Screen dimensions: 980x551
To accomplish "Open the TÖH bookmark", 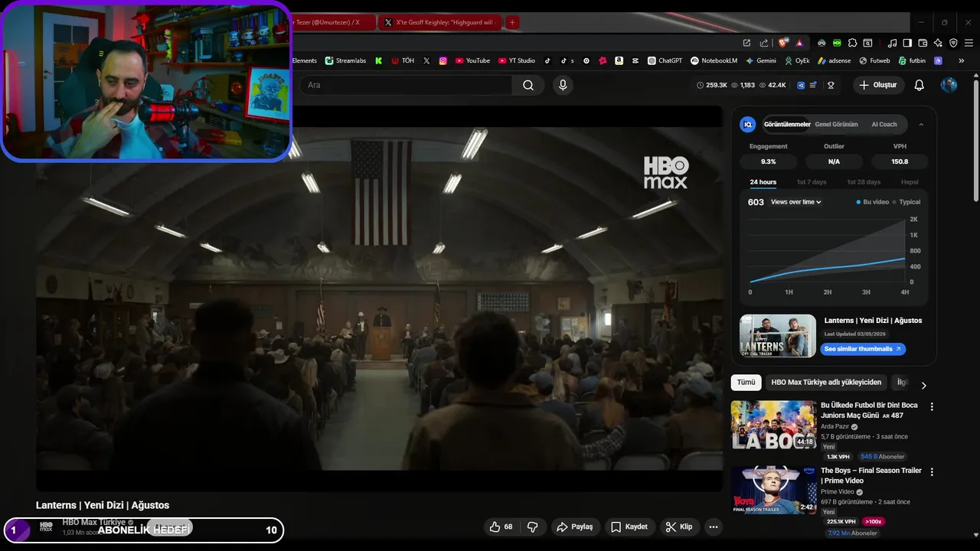I will (x=403, y=60).
